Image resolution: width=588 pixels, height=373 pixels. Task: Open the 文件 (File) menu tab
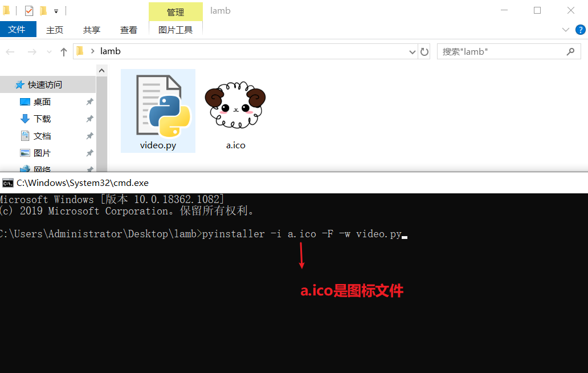17,29
